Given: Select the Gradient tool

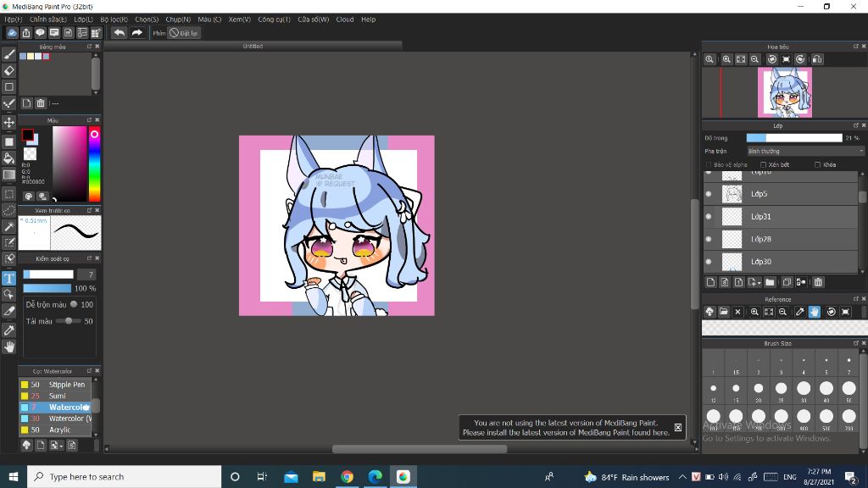Looking at the screenshot, I should pyautogui.click(x=8, y=175).
